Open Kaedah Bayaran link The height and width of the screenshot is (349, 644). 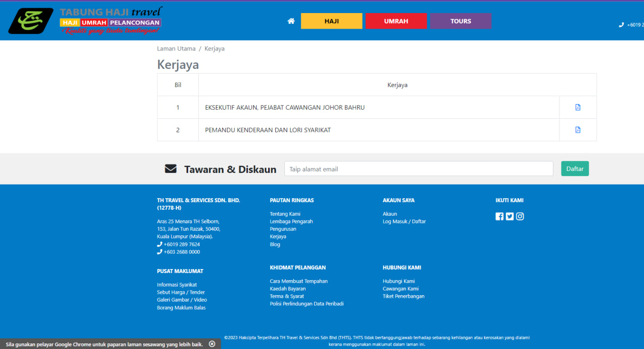(288, 289)
